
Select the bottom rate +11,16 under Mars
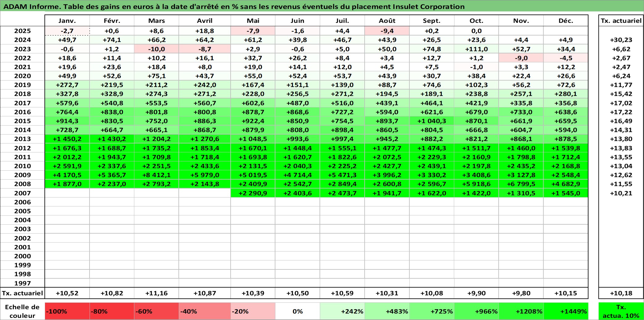[x=157, y=293]
